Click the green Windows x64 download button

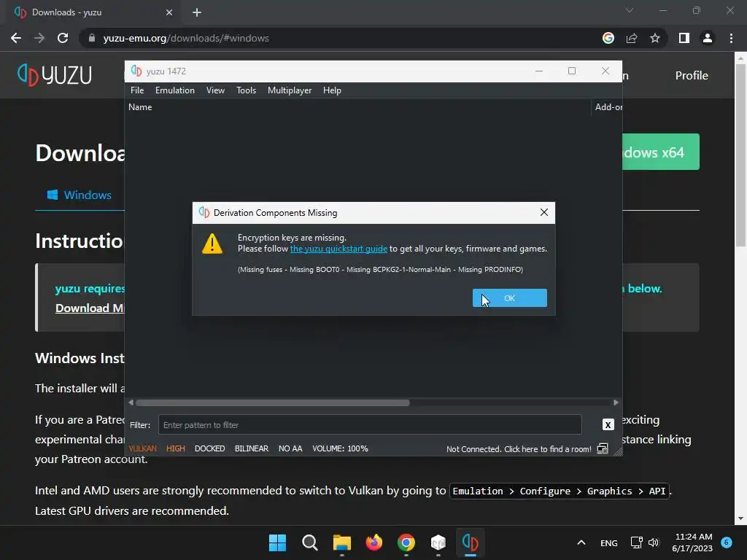click(661, 152)
